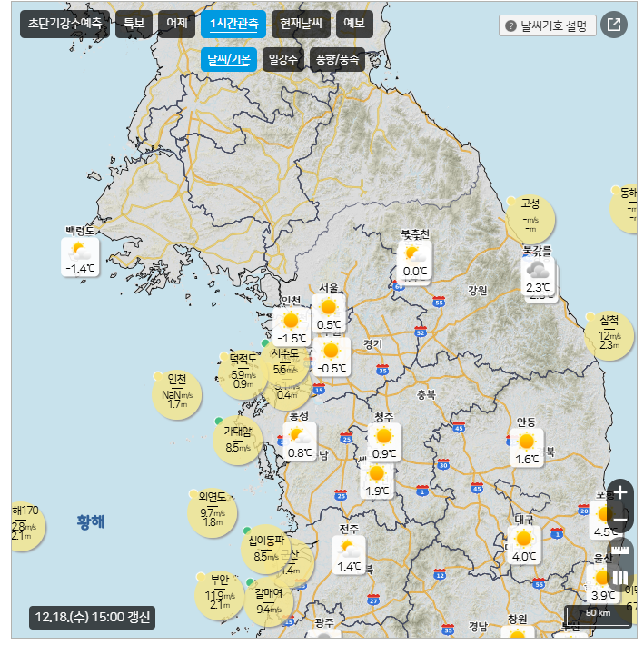
Task: Click the -0.5℃ weather card below 서울
Action: pyautogui.click(x=332, y=357)
